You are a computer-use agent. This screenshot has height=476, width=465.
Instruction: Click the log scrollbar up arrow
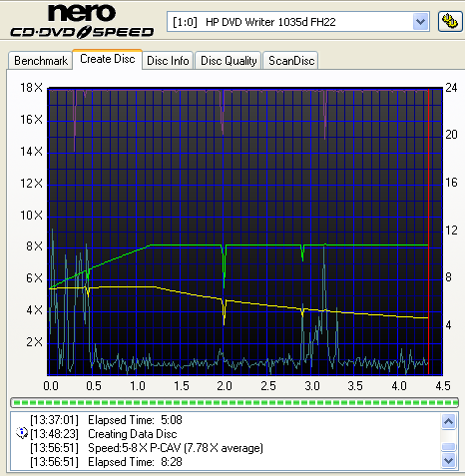(448, 422)
